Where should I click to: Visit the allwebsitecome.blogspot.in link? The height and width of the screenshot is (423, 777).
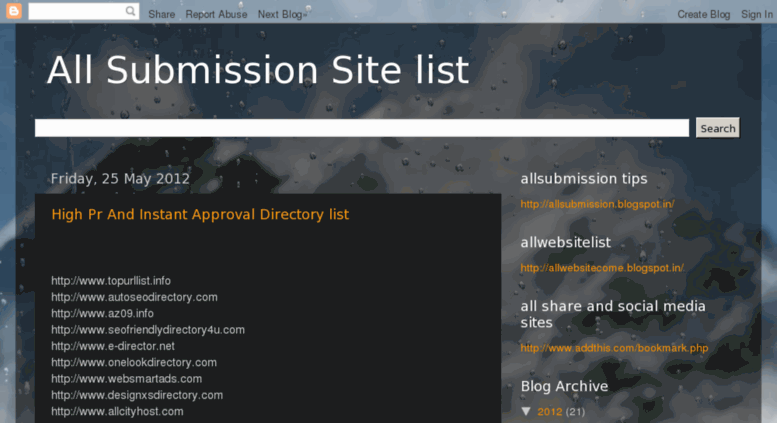point(602,268)
